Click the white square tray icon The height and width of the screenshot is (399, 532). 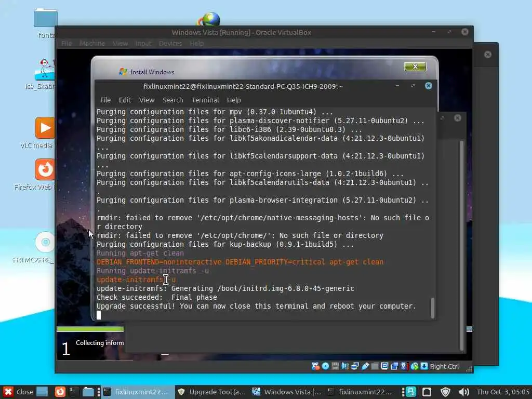(427, 392)
